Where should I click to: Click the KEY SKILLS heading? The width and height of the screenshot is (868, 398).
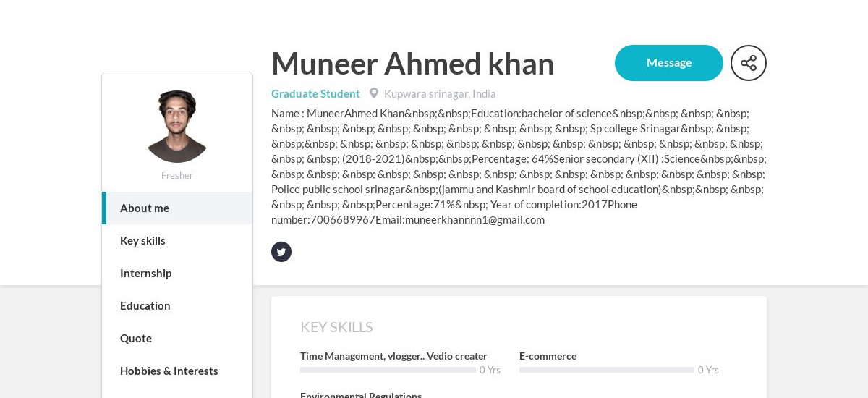coord(336,327)
